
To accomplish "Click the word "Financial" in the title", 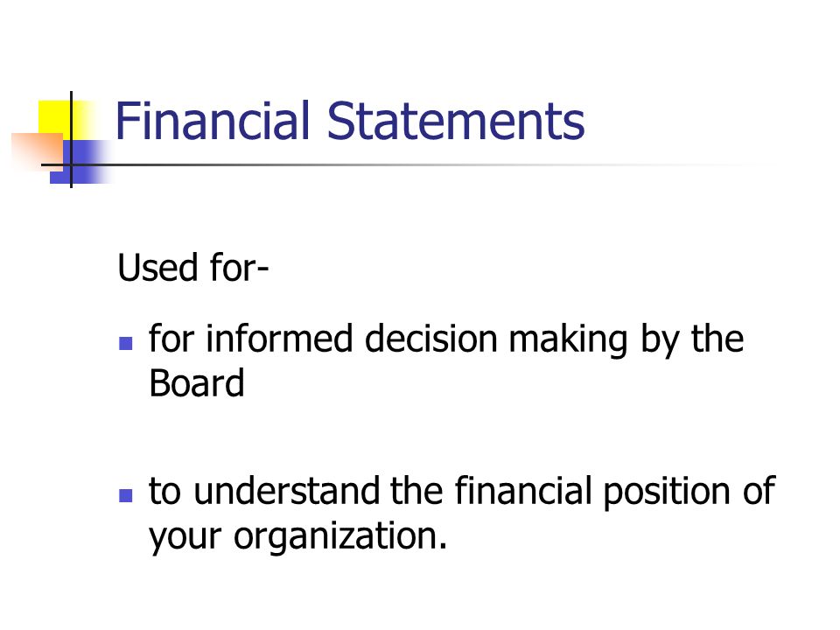I will tap(213, 121).
